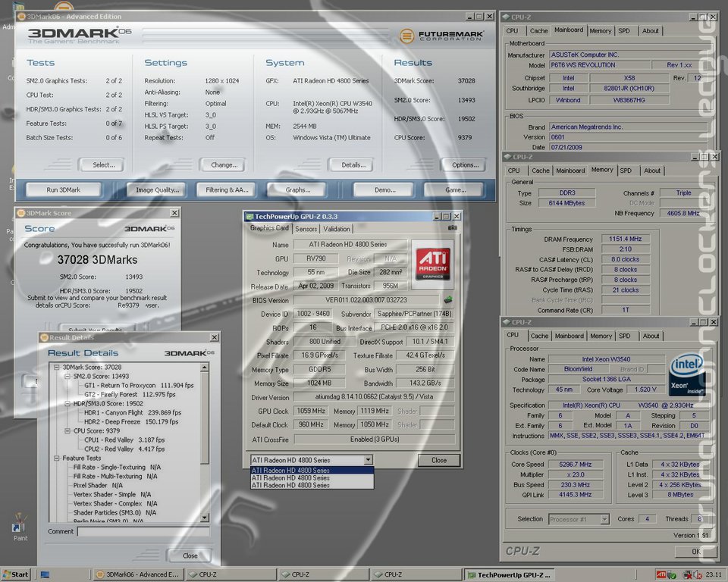Screen dimensions: 728x582
Task: Collapse the Feature Tests tree node
Action: 57,458
